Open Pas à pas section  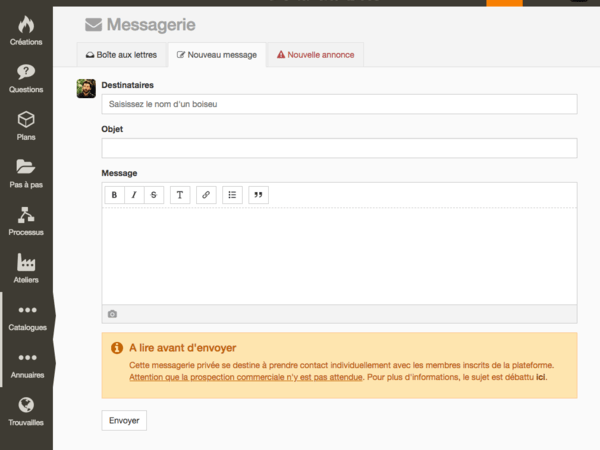coord(26,173)
